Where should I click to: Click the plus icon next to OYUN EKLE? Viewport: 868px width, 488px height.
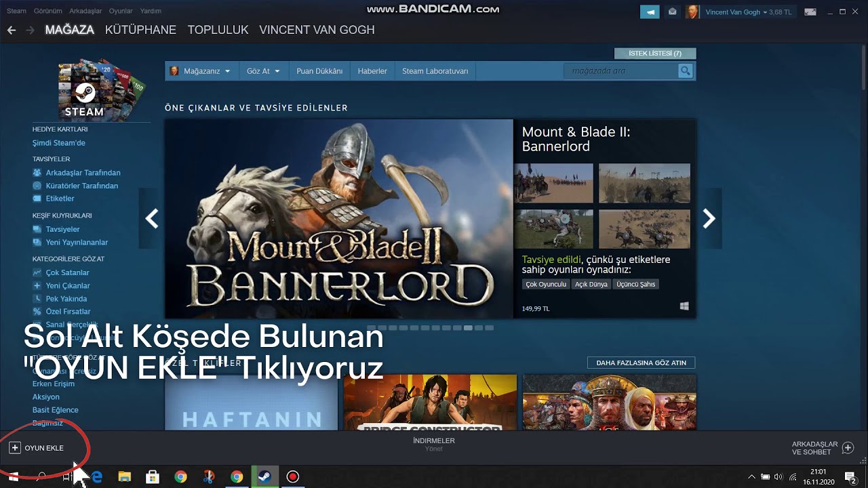coord(15,447)
